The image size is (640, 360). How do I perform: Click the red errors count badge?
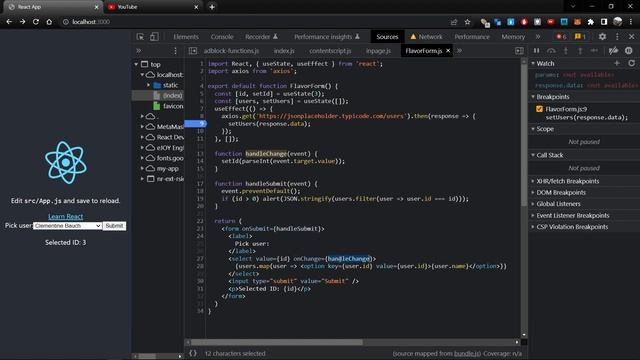[561, 37]
